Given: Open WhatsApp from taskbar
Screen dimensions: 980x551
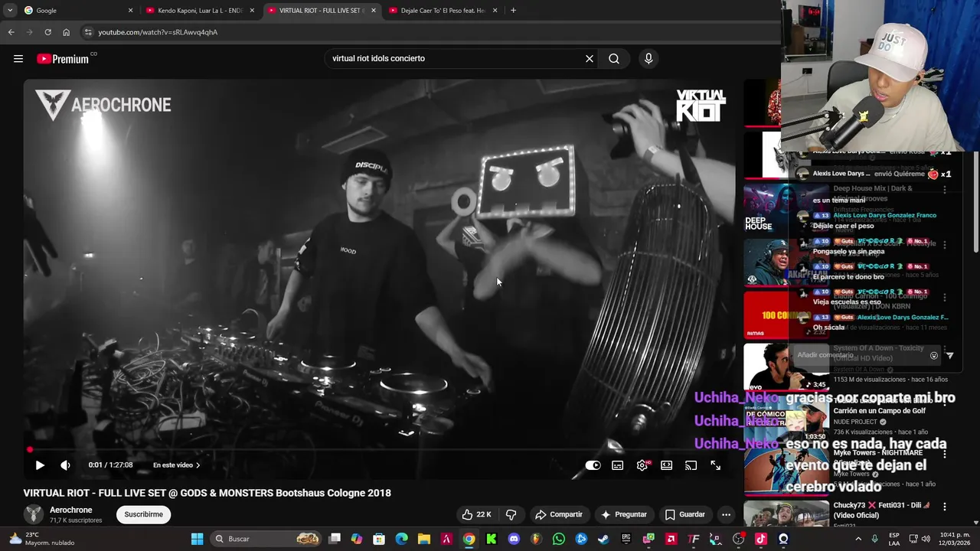Looking at the screenshot, I should 559,539.
